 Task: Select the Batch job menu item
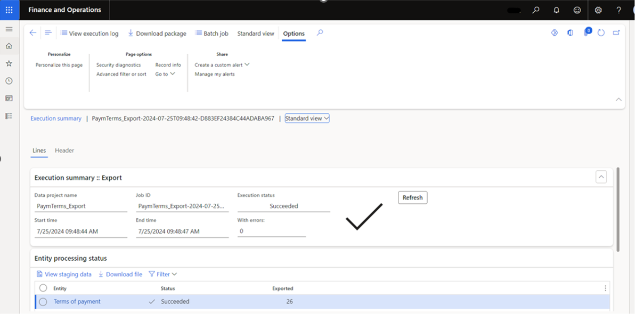(x=211, y=34)
